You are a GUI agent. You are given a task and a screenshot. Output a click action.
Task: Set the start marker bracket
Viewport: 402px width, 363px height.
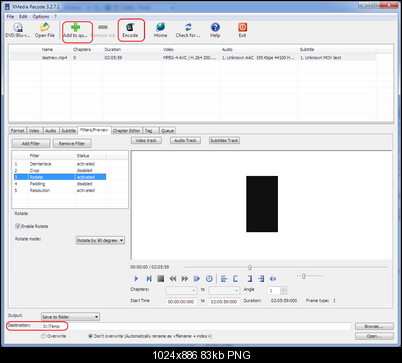click(x=236, y=279)
